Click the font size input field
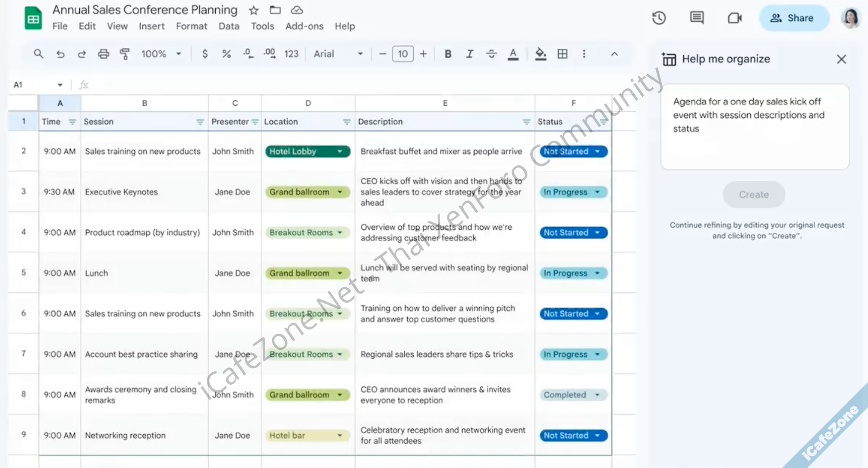 (403, 54)
